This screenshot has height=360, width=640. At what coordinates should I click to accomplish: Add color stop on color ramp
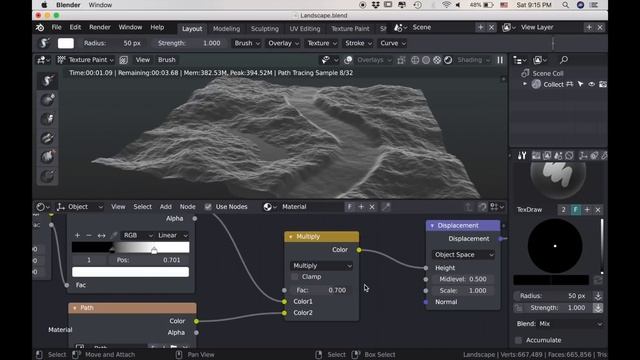coord(77,236)
